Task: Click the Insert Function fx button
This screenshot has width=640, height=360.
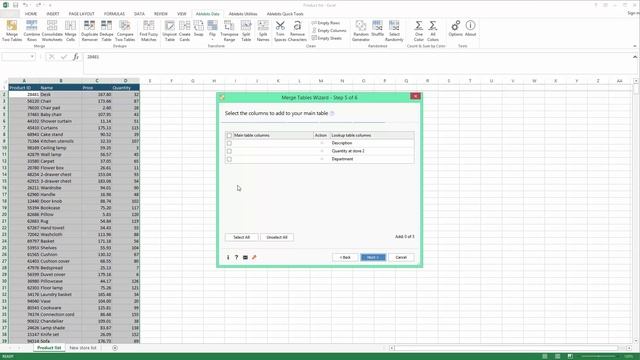Action: point(76,57)
